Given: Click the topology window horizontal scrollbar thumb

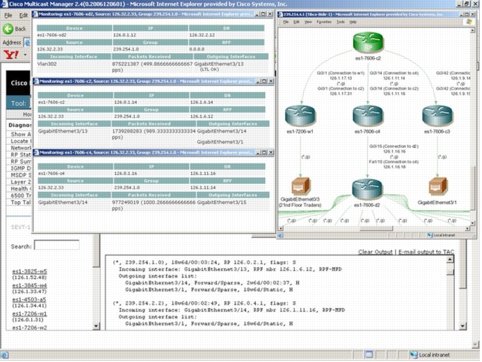Looking at the screenshot, I should [x=376, y=228].
